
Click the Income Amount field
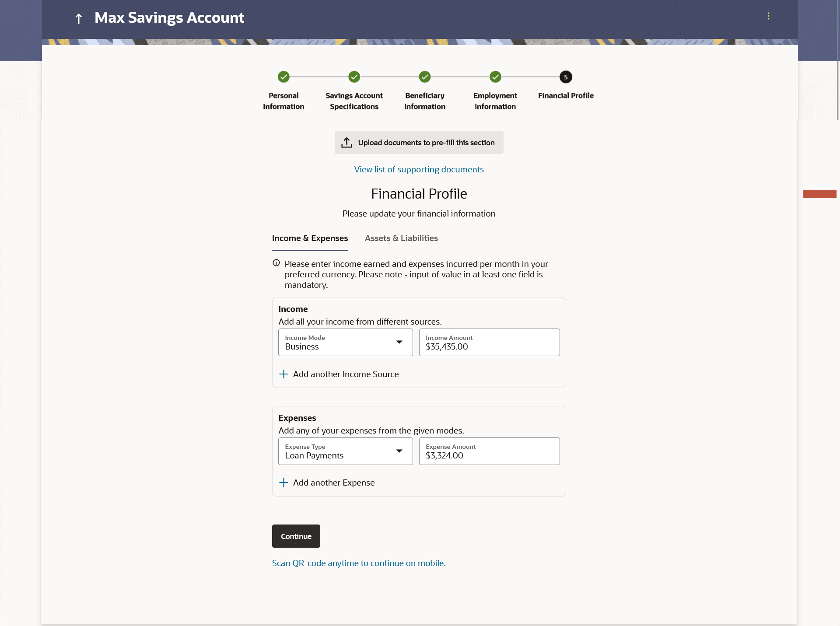pyautogui.click(x=489, y=343)
